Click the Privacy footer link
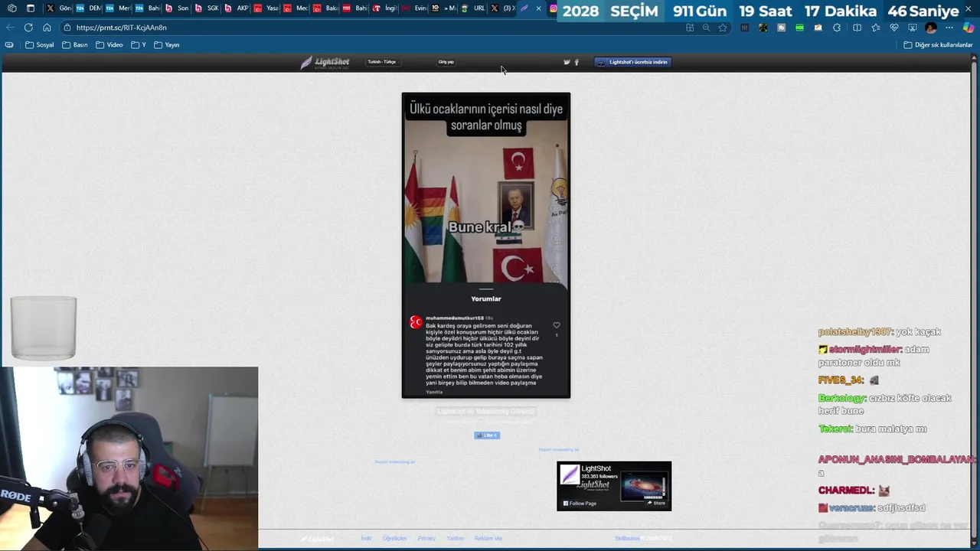This screenshot has height=551, width=980. pos(426,538)
